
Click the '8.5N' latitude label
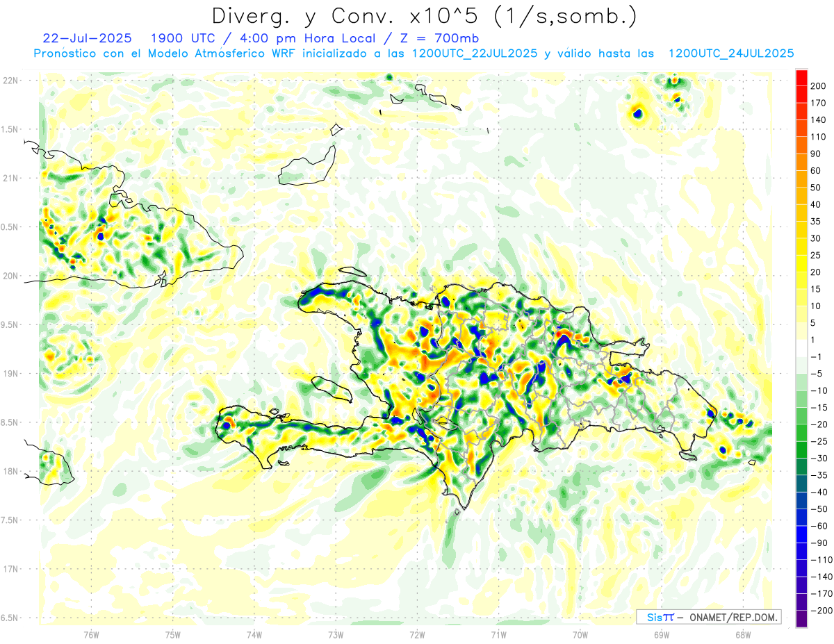click(x=10, y=422)
